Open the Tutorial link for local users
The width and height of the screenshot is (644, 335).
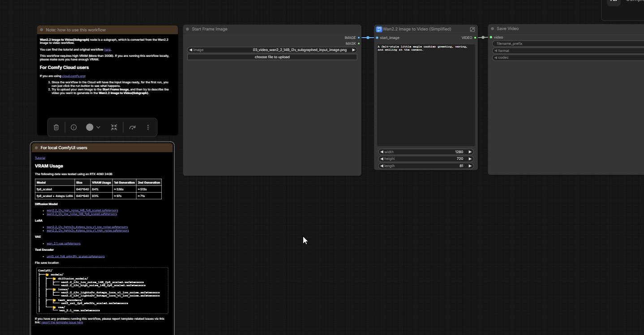40,158
